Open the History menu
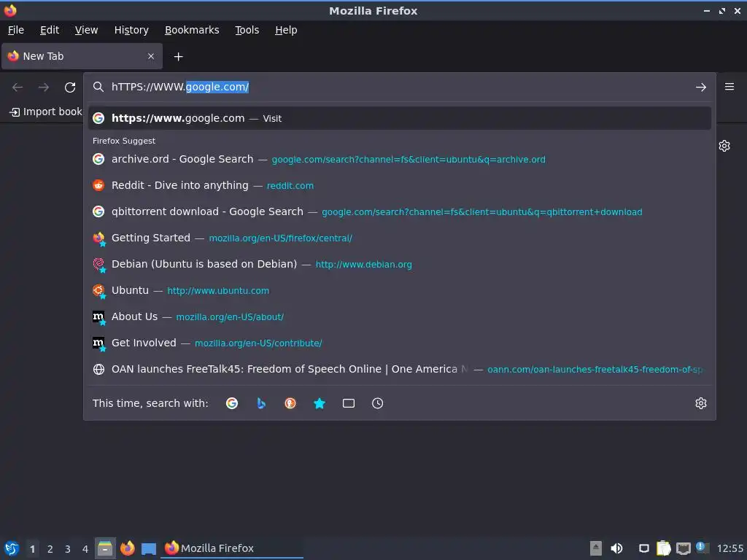 point(131,30)
